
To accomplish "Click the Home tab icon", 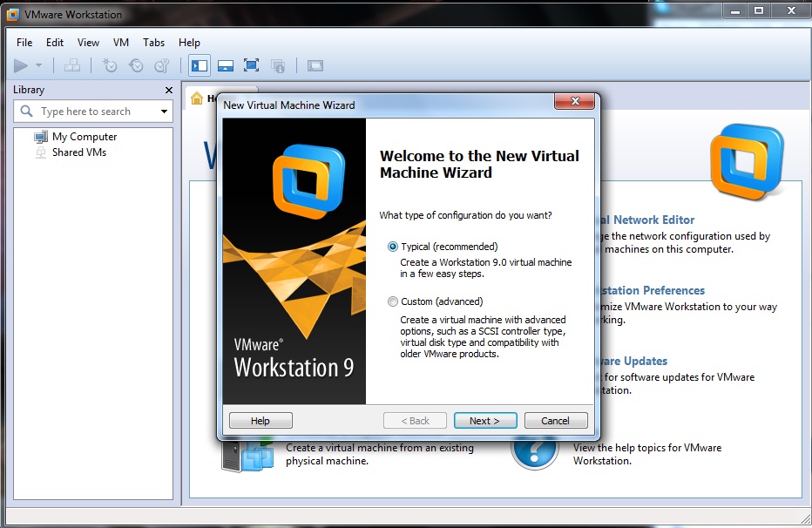I will [x=197, y=98].
